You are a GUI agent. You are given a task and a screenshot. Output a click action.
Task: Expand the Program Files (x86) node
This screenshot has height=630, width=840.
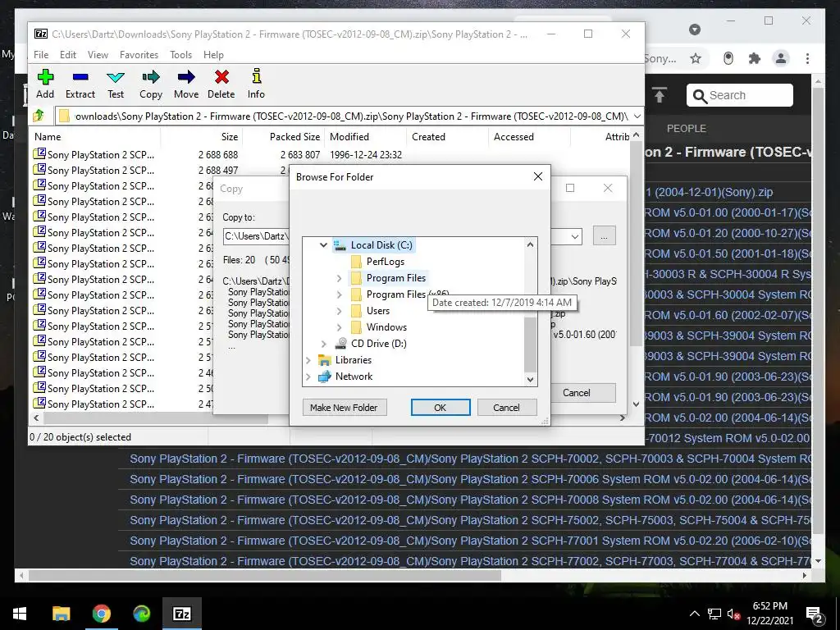(x=339, y=294)
